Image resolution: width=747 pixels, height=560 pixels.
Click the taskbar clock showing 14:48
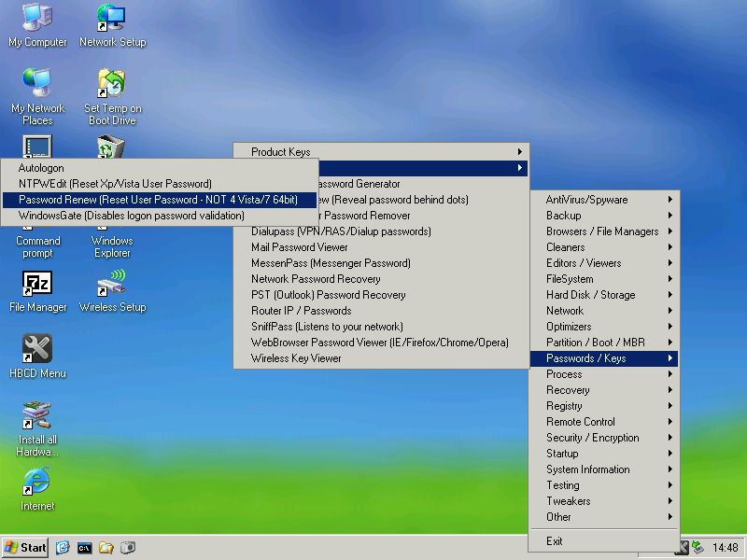725,548
